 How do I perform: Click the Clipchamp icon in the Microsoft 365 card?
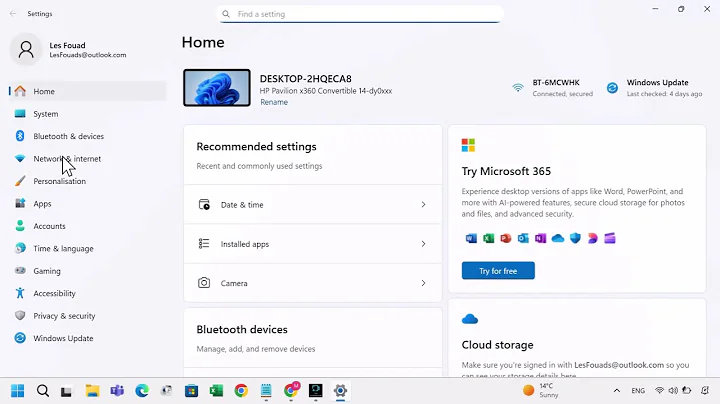point(610,238)
